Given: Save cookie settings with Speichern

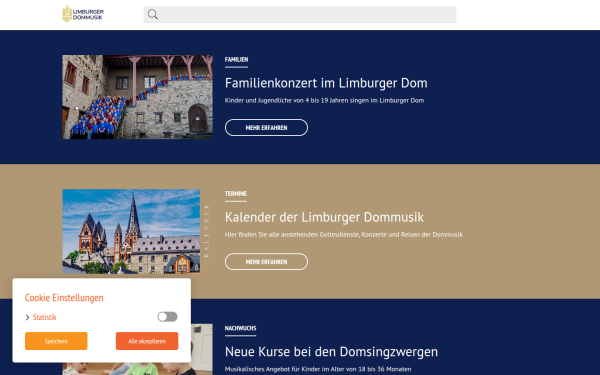Looking at the screenshot, I should coord(56,341).
